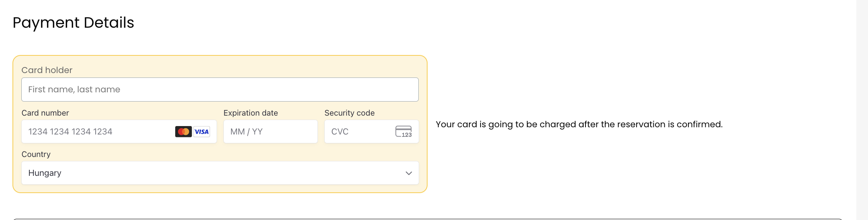This screenshot has height=220, width=868.
Task: Click the "Expiration date" label
Action: coord(251,113)
